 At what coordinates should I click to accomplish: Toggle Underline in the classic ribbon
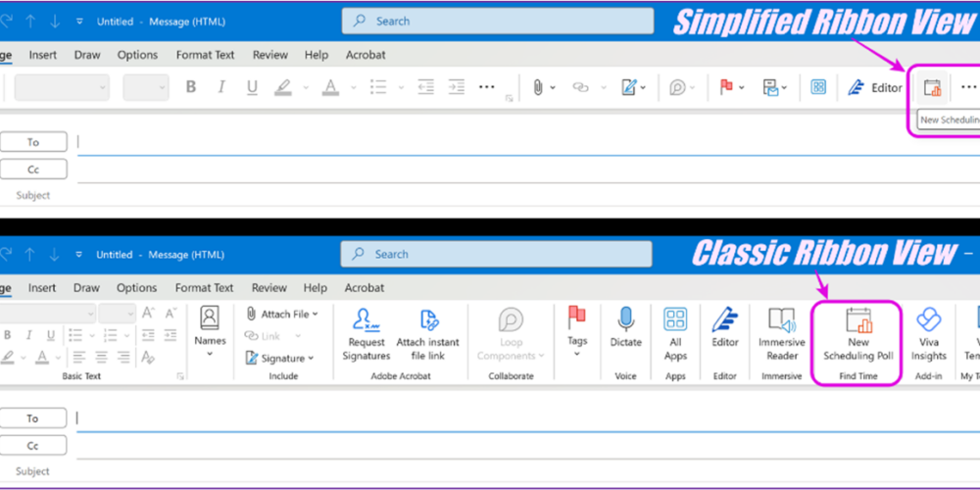coord(50,336)
